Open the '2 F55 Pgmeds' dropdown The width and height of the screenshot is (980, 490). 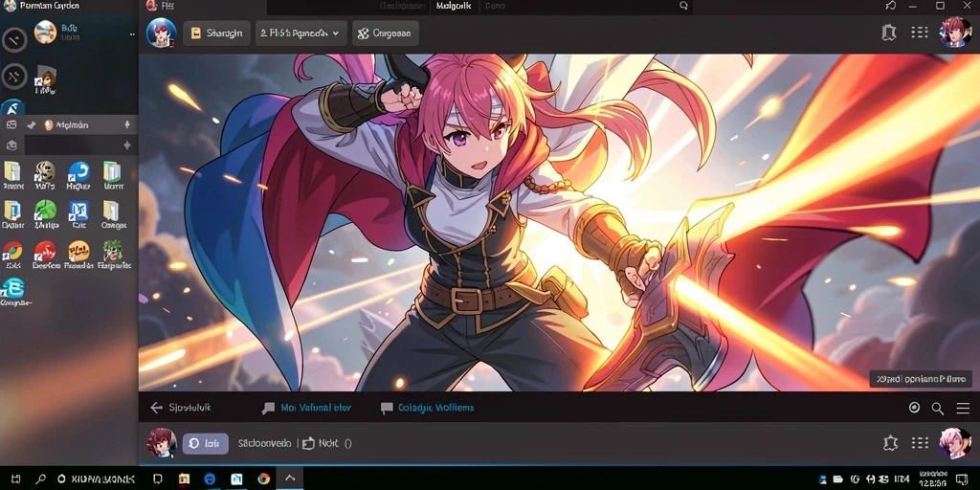tap(301, 33)
